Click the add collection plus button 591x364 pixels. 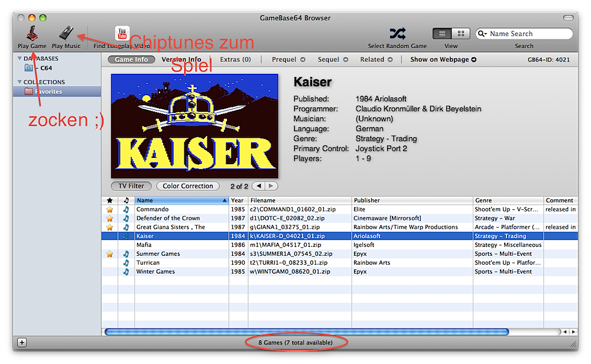[x=22, y=343]
